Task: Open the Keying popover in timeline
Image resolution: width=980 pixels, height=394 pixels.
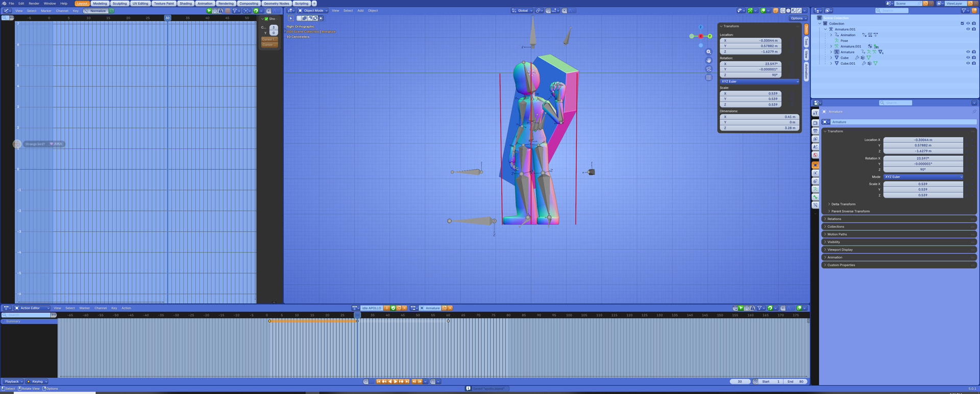Action: pos(37,382)
